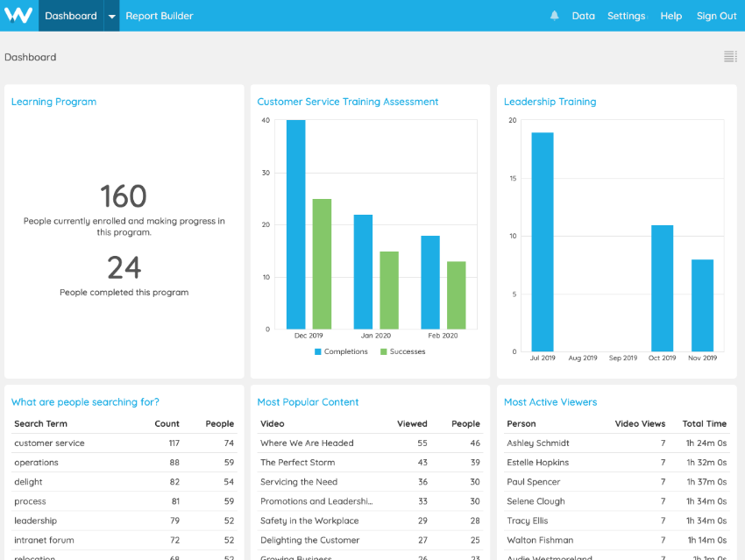Screen dimensions: 745x560
Task: Click Sign Out
Action: coord(716,16)
